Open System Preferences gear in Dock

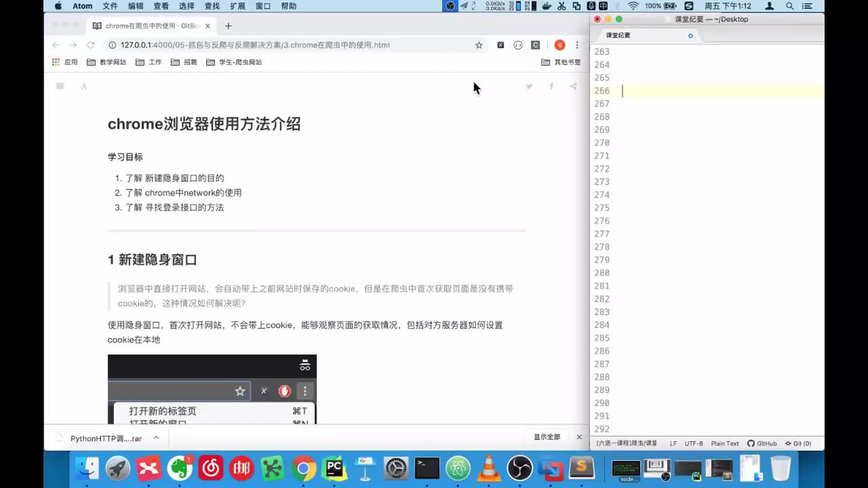(x=397, y=468)
